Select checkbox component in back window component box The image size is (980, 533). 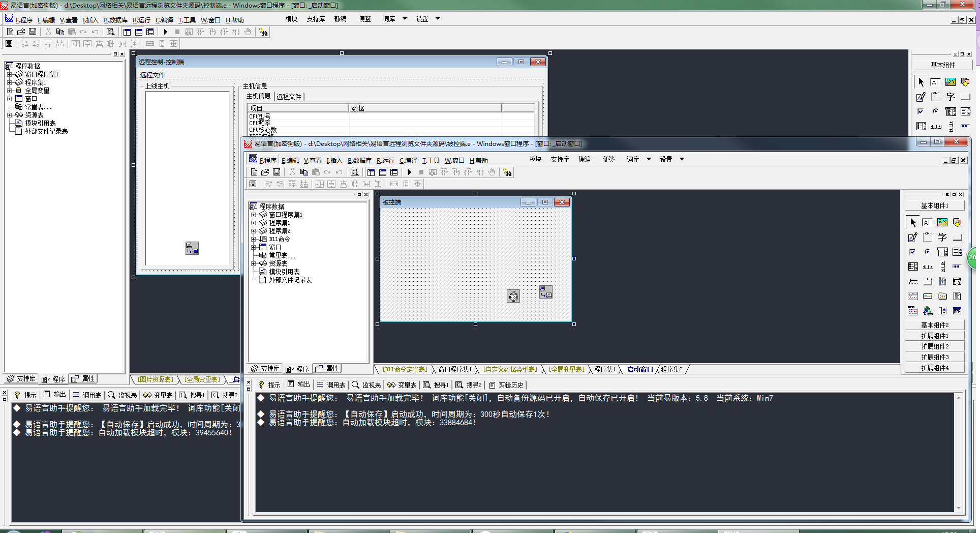point(921,111)
